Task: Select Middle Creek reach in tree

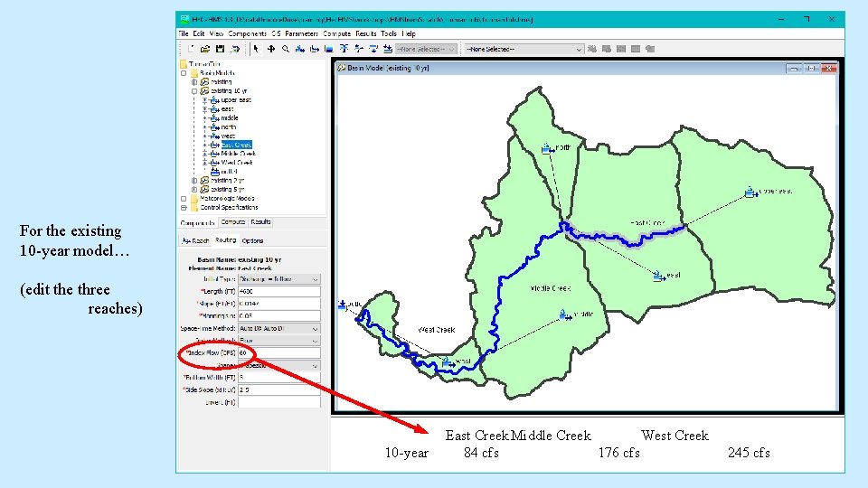Action: (238, 154)
